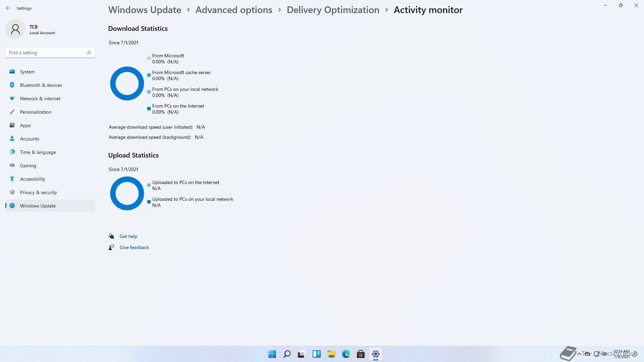Focus the Find a setting search box
This screenshot has width=644, height=362.
point(50,53)
